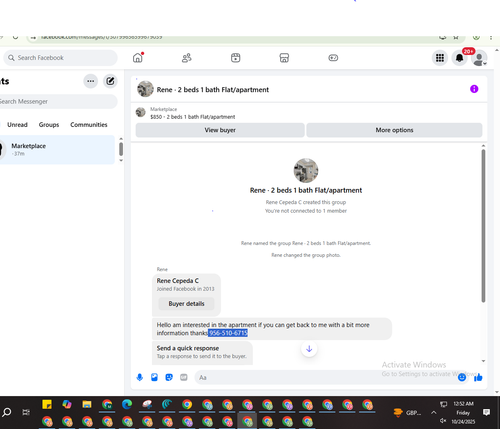Focus the Aa message input box

[327, 377]
